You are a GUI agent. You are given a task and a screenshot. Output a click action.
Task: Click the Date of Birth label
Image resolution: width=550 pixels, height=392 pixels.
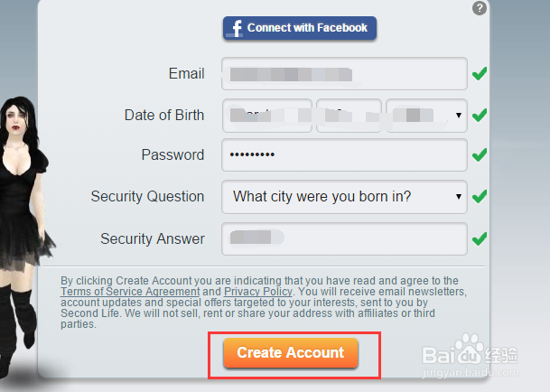click(164, 116)
